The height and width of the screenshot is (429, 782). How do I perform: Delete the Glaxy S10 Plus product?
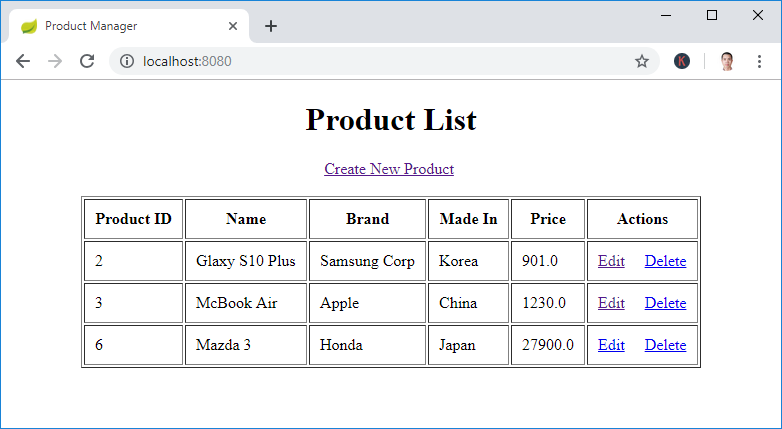coord(665,261)
